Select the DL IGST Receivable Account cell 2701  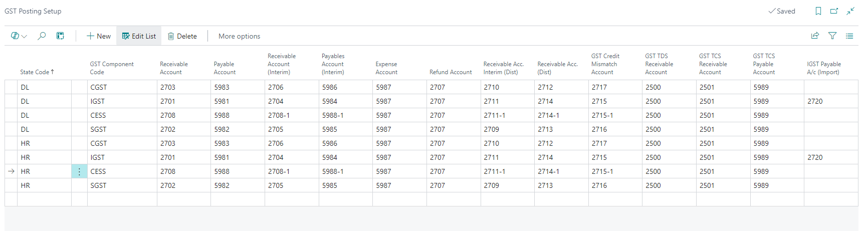pos(168,101)
